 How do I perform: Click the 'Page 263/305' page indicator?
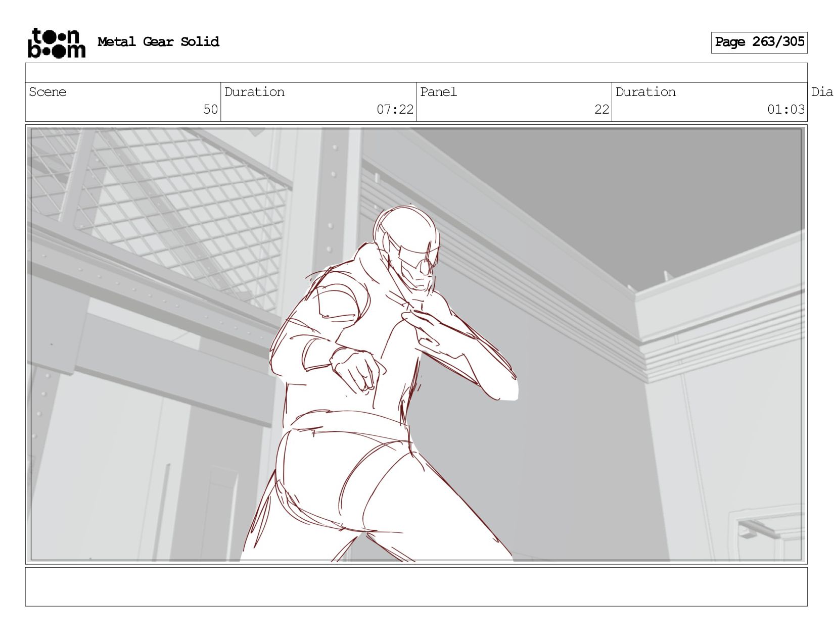click(x=759, y=42)
